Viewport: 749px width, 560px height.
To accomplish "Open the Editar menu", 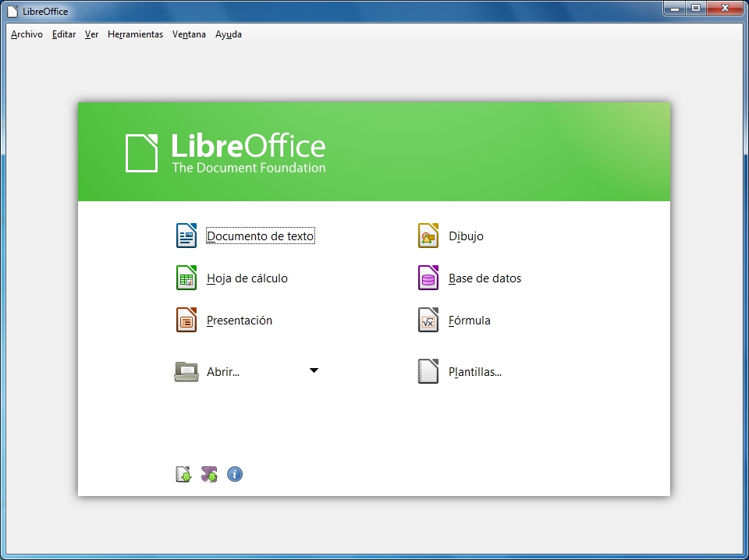I will (x=64, y=34).
